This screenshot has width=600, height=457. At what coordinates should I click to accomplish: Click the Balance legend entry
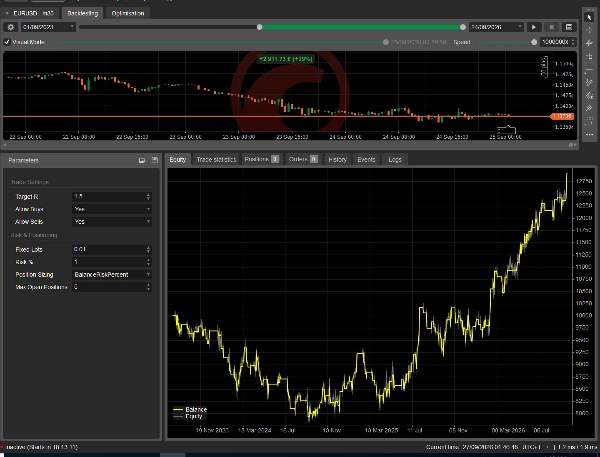point(190,410)
